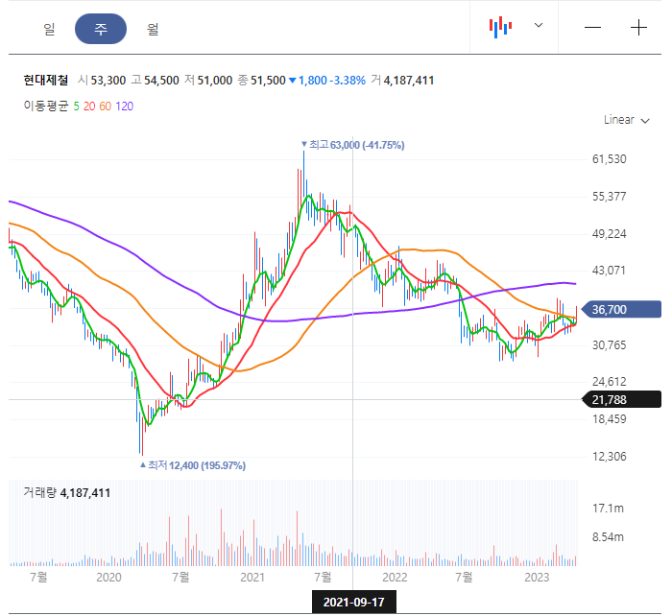Toggle the 120-period moving average
Image resolution: width=672 pixels, height=616 pixels.
124,107
